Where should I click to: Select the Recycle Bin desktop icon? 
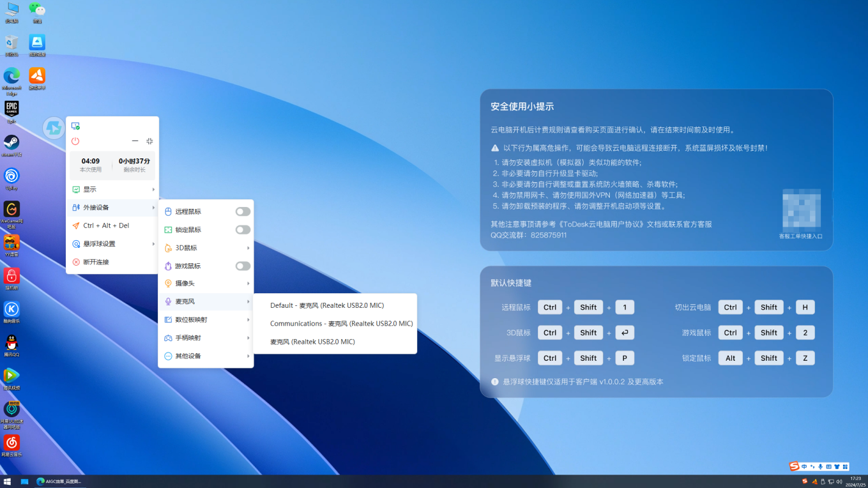[x=11, y=45]
